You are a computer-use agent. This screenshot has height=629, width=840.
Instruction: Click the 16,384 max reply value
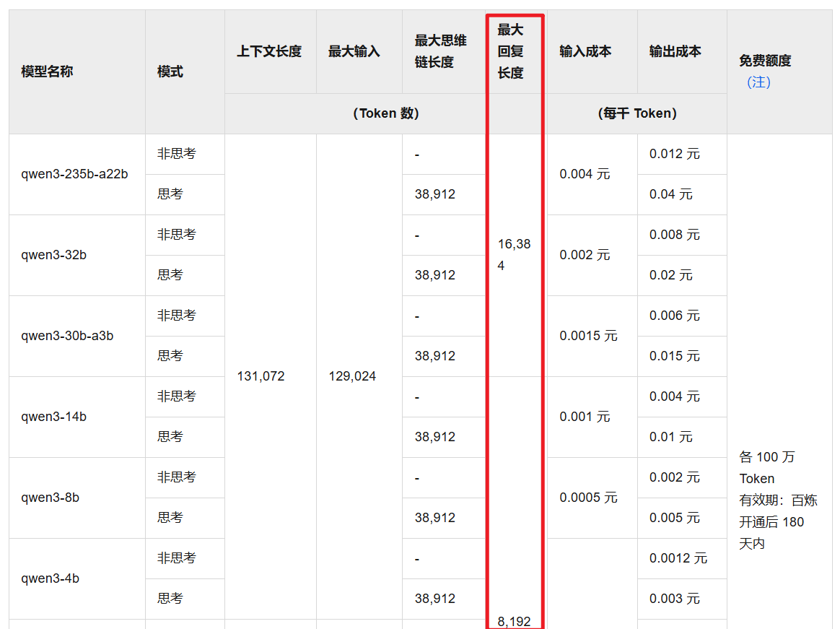tap(514, 255)
